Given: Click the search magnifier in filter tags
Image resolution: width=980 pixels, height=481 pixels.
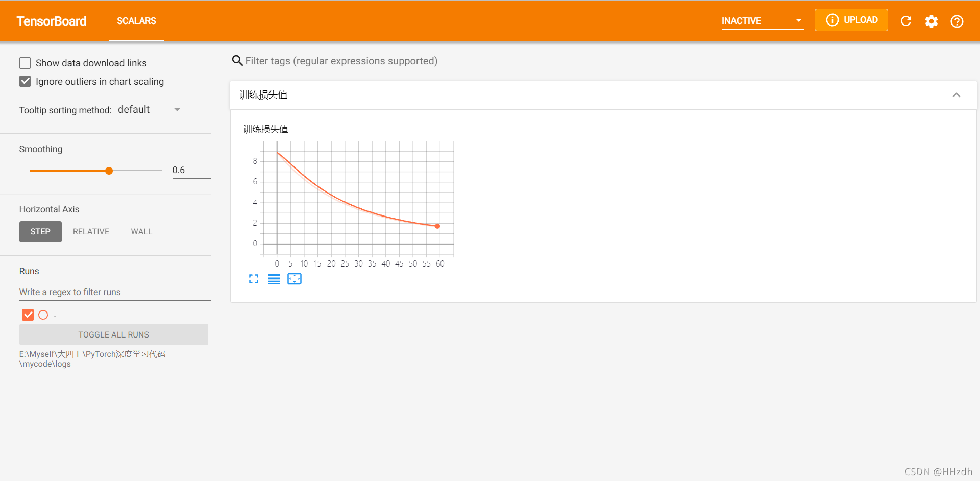Looking at the screenshot, I should [237, 61].
